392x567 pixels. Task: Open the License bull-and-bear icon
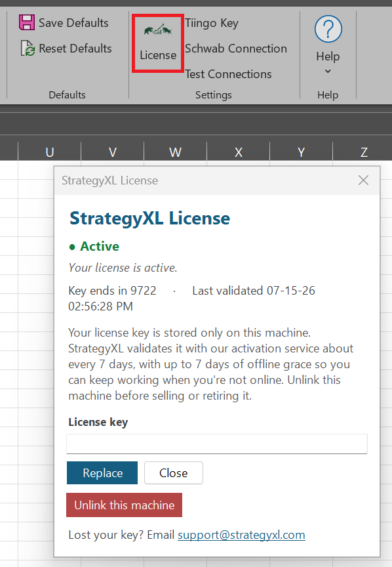click(x=158, y=30)
